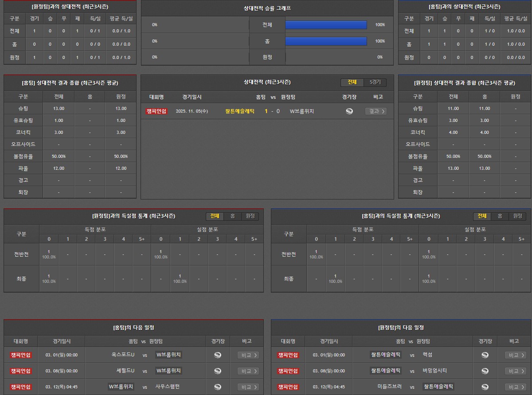Expand 비고 for 찰튼애슬레틱 vs 버밍엄시티
This screenshot has height=395, width=532.
[x=516, y=371]
